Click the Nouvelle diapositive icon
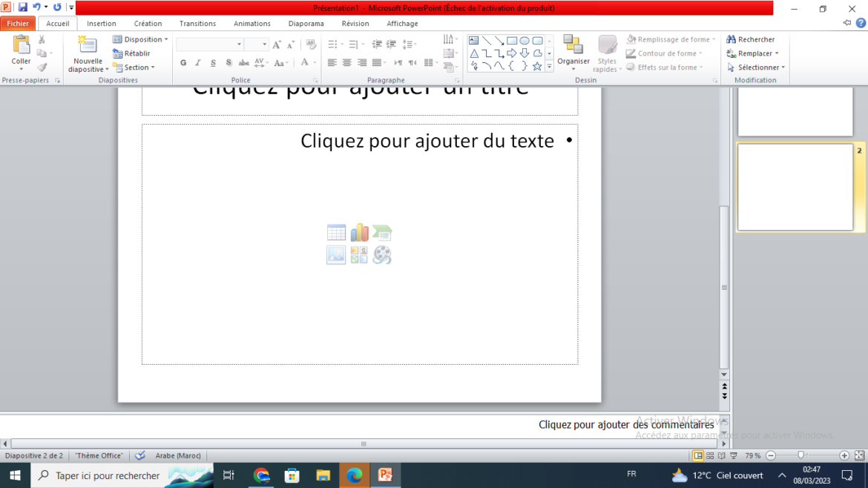 (x=87, y=45)
